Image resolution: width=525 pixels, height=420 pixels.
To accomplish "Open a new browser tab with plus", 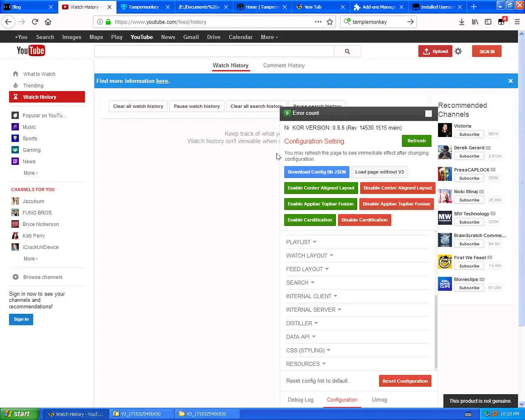I will click(474, 7).
